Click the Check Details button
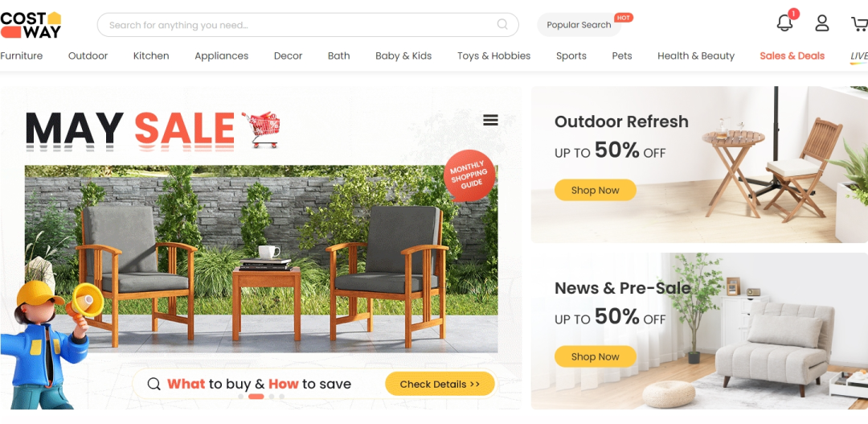Screen dimensions: 868x424 point(440,384)
